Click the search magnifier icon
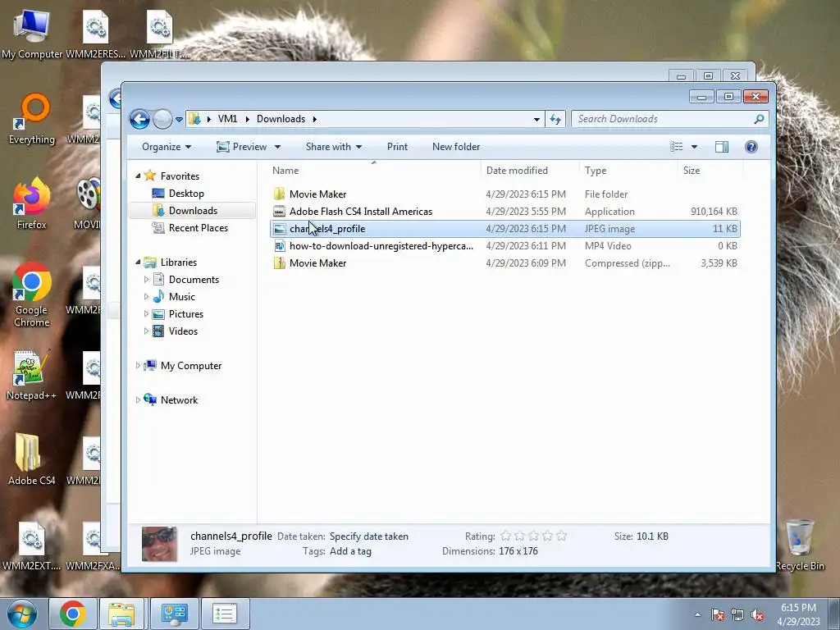840x630 pixels. 759,119
